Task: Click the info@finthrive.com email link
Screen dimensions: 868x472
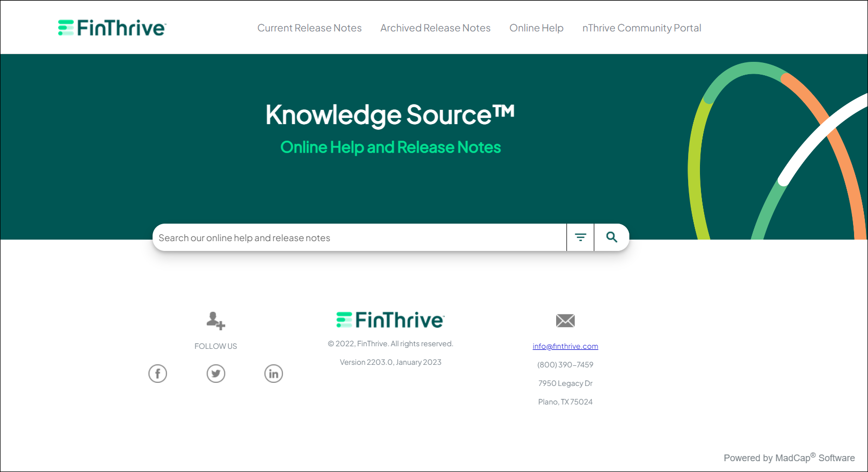Action: click(x=565, y=346)
